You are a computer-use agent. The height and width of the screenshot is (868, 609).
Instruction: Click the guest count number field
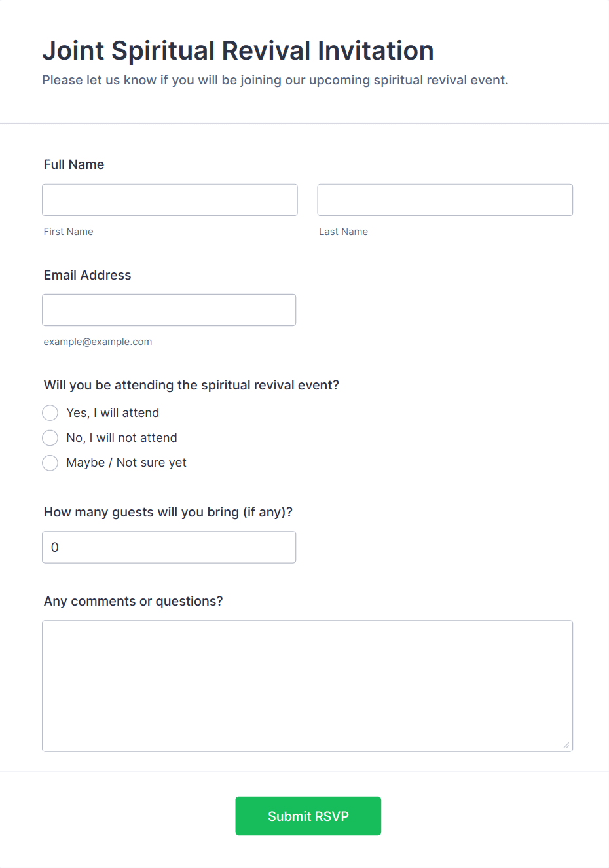169,547
